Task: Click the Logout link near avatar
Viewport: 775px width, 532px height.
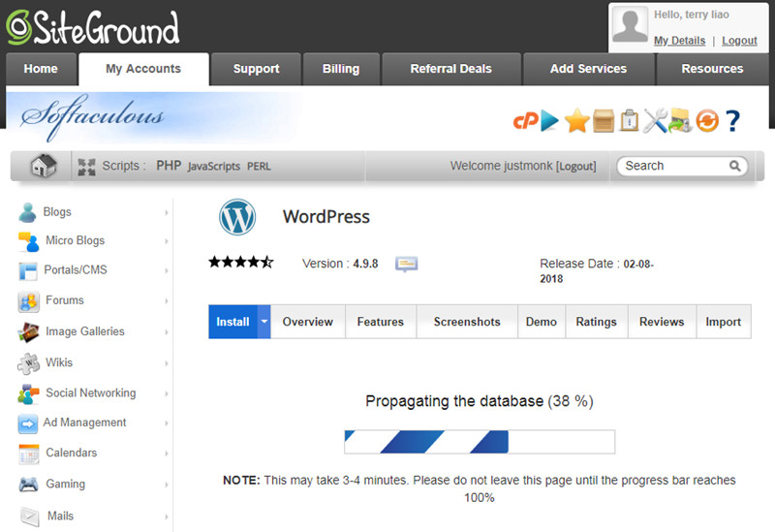Action: pos(739,41)
